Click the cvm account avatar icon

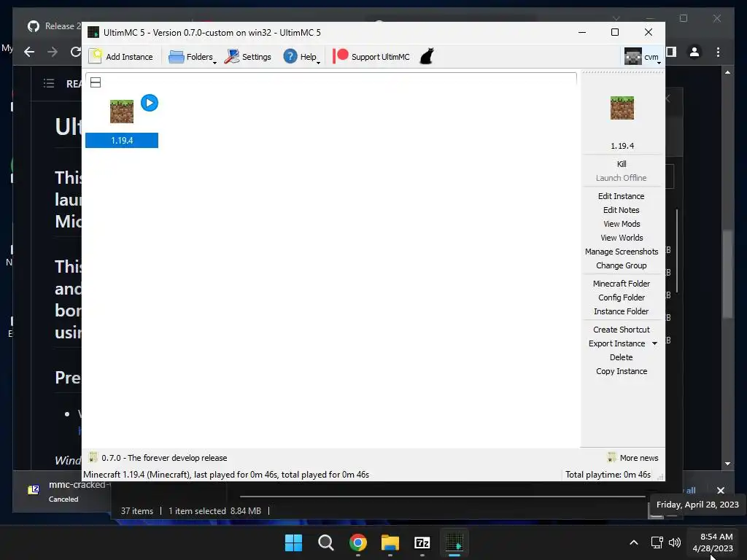(x=633, y=57)
